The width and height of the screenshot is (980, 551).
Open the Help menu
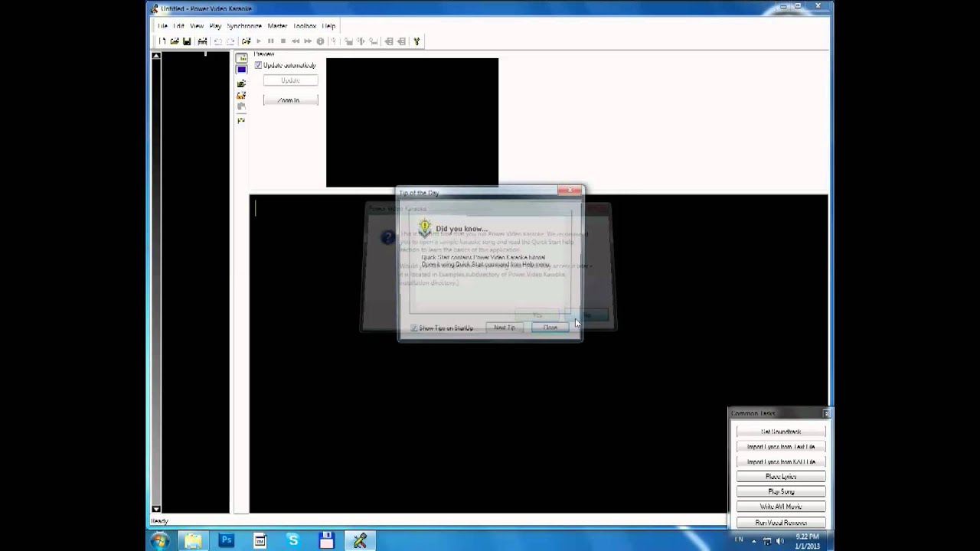[x=328, y=26]
